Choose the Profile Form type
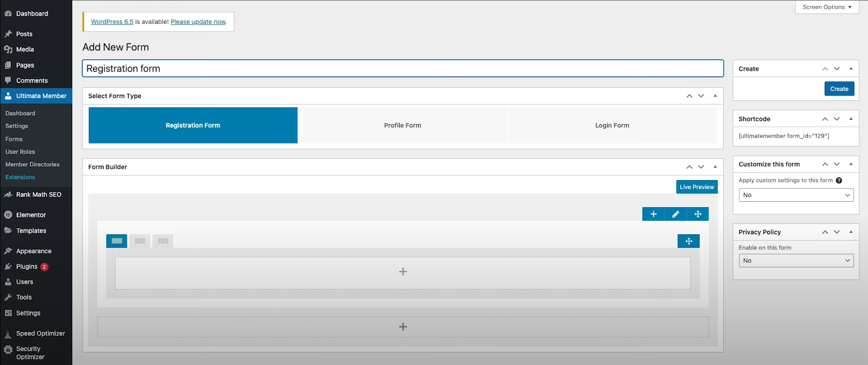 coord(403,125)
